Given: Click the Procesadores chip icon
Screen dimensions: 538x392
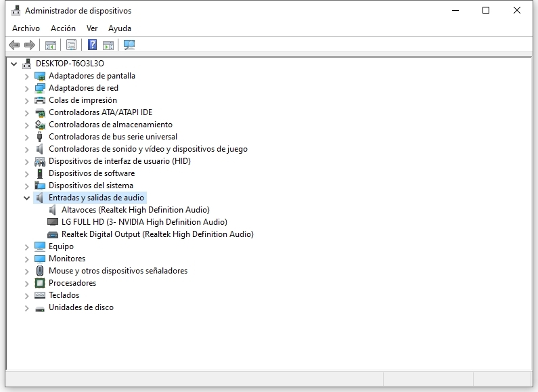Looking at the screenshot, I should click(x=40, y=283).
